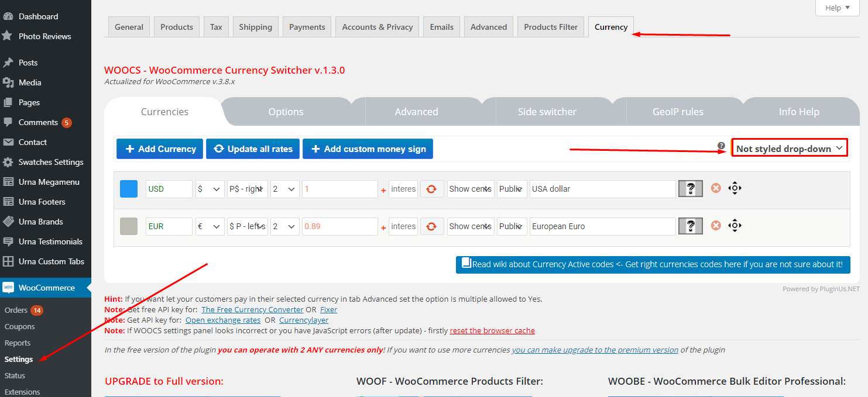Click the Media icon in sidebar
The width and height of the screenshot is (868, 397).
(x=8, y=82)
